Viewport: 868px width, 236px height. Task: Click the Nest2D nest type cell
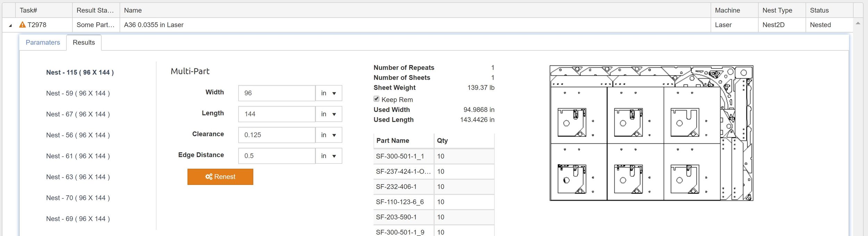(782, 25)
